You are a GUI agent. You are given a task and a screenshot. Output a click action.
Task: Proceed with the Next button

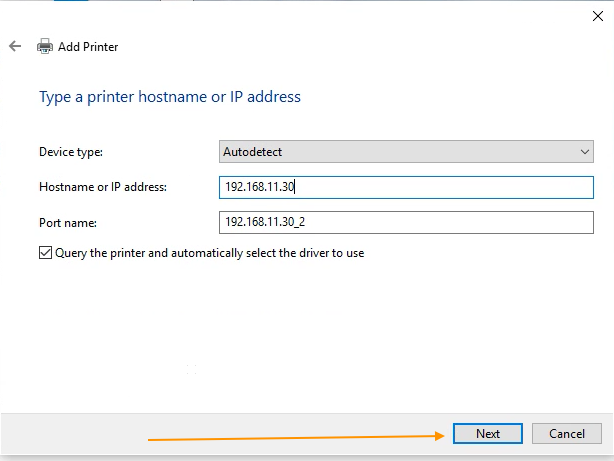tap(488, 434)
